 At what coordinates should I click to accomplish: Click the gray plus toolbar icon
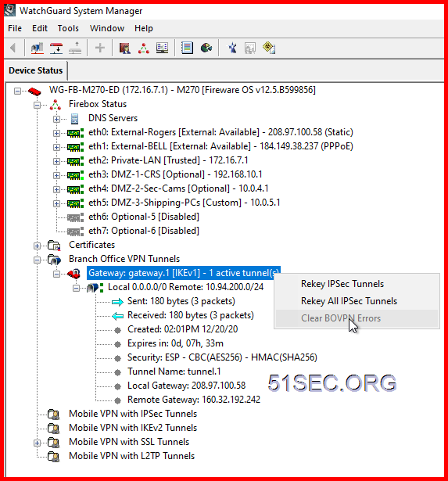click(99, 48)
